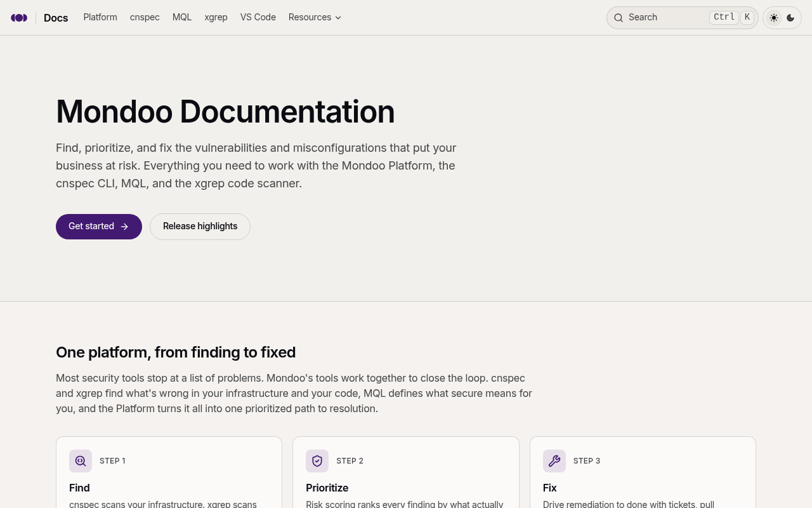Click the STEP 1 label

[112, 461]
